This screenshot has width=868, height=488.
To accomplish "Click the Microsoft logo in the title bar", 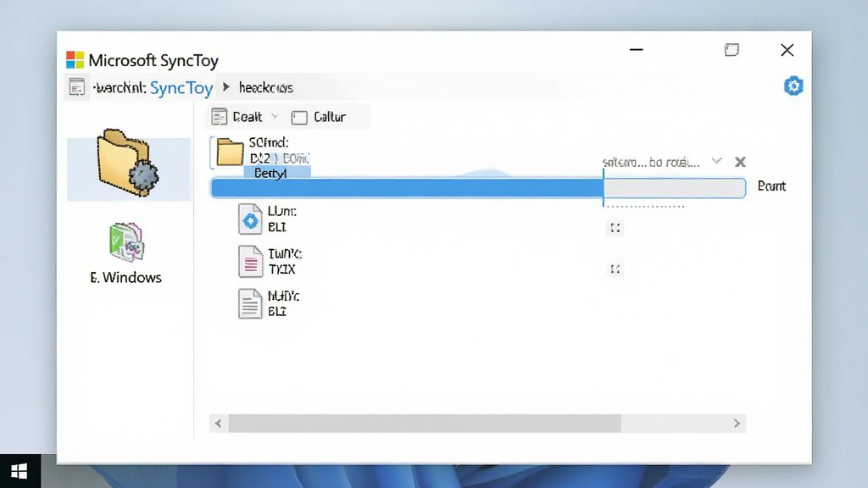I will pyautogui.click(x=75, y=60).
